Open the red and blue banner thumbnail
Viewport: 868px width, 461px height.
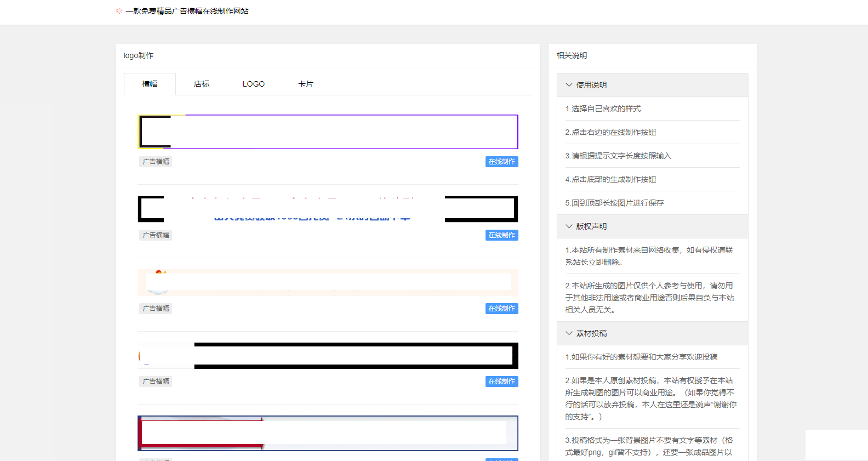point(328,433)
